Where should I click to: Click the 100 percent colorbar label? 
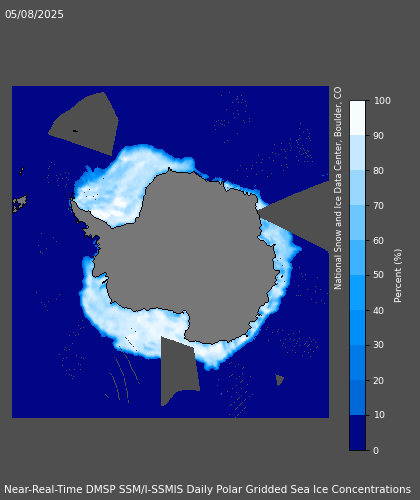tap(382, 101)
